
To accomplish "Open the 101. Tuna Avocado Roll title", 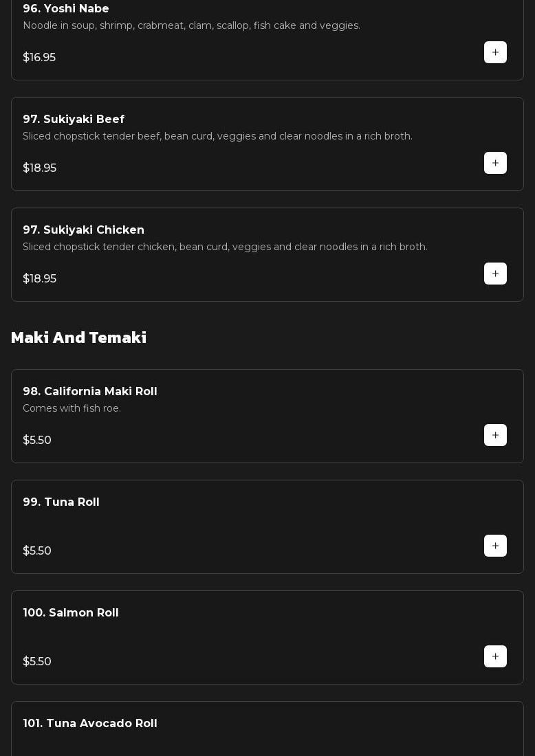I will 90,724.
